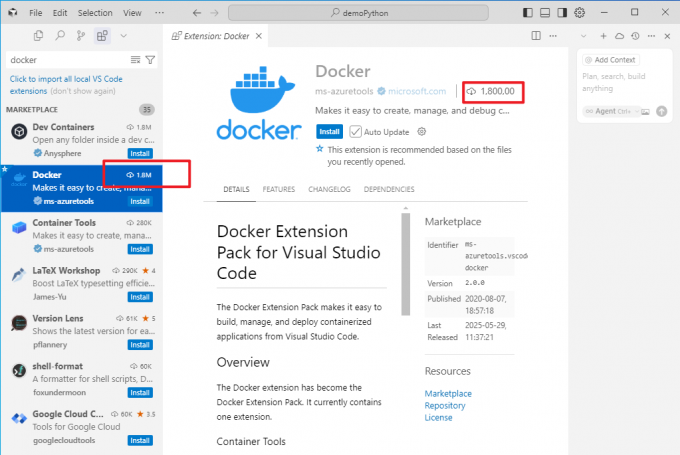
Task: Install the Version Lens extension
Action: [x=140, y=345]
